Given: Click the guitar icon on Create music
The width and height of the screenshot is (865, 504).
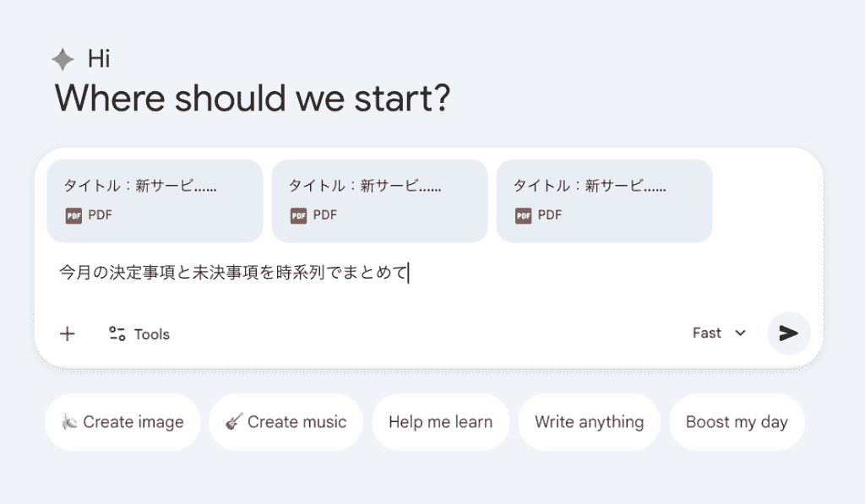Looking at the screenshot, I should 234,422.
